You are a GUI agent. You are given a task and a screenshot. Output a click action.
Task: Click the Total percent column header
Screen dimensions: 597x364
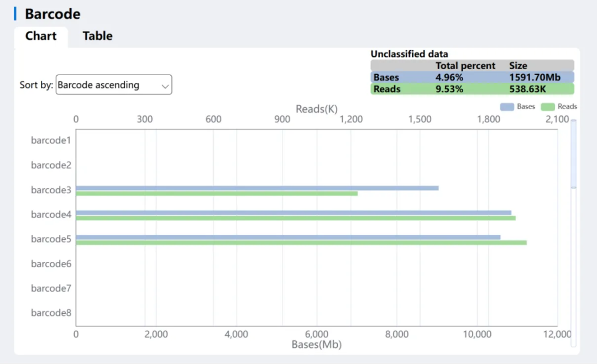[x=465, y=65]
